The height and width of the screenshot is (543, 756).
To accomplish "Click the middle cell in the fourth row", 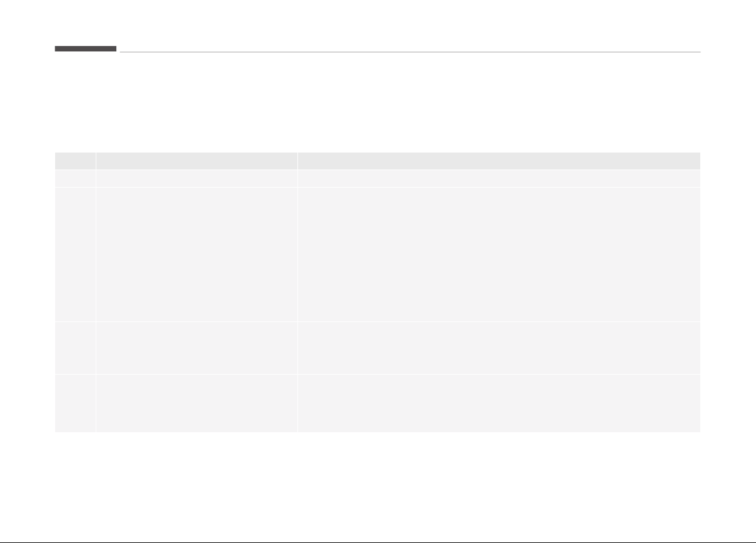I will [x=196, y=348].
